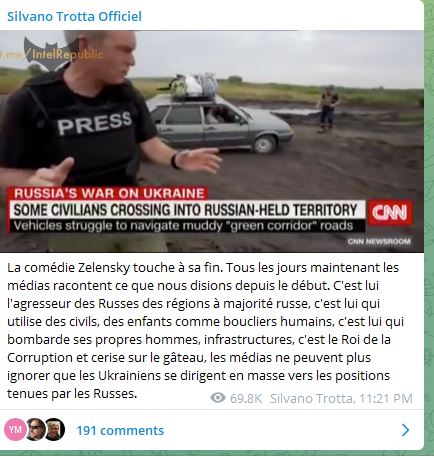Image resolution: width=434 pixels, height=458 pixels.
Task: Click the RUSSIA'S WAR ON UKRAINE red banner
Action: pyautogui.click(x=109, y=193)
